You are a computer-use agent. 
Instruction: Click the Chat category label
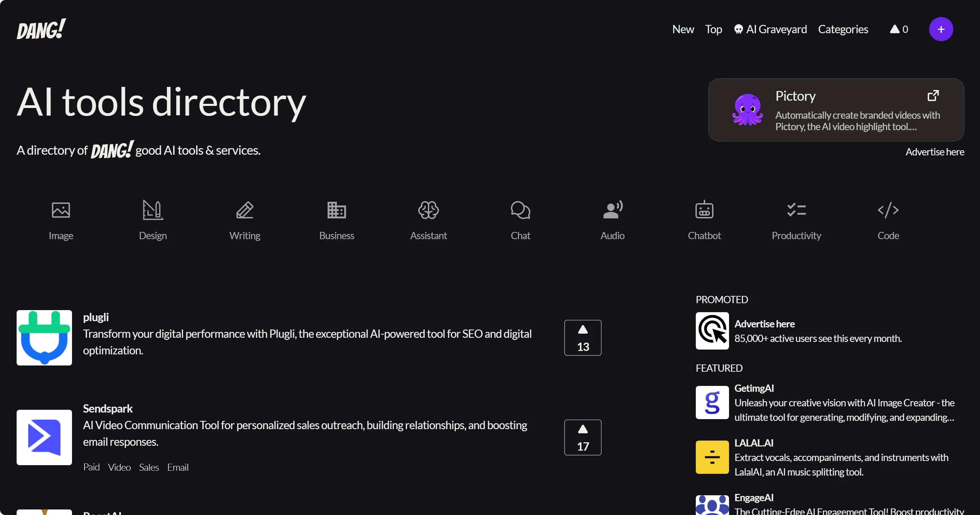tap(520, 236)
